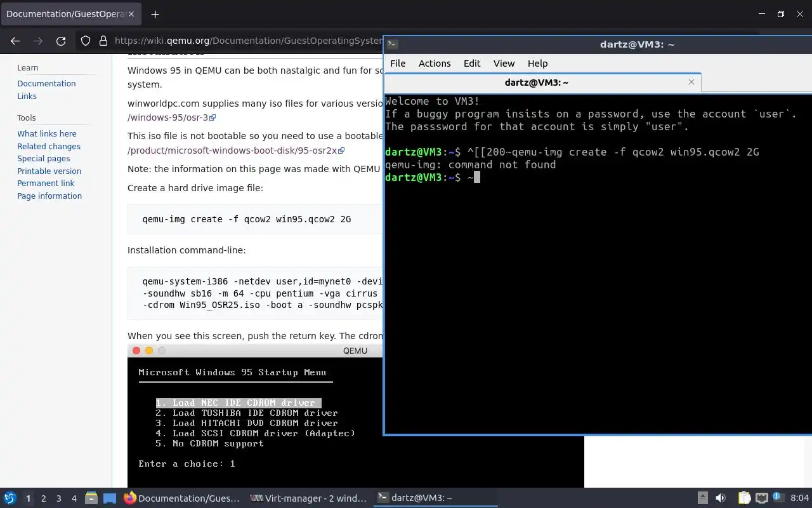Open Printable version link
The height and width of the screenshot is (508, 812).
(x=49, y=171)
